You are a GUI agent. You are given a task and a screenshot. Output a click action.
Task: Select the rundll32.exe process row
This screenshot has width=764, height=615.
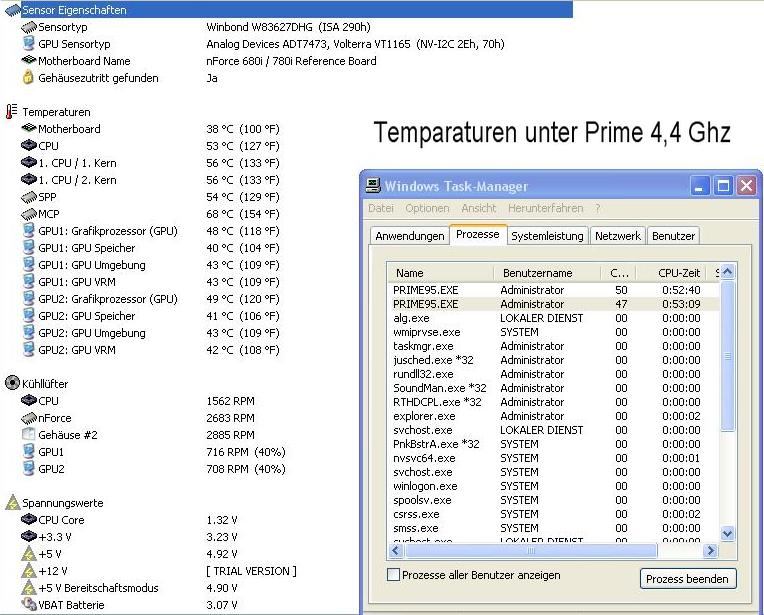tap(553, 374)
